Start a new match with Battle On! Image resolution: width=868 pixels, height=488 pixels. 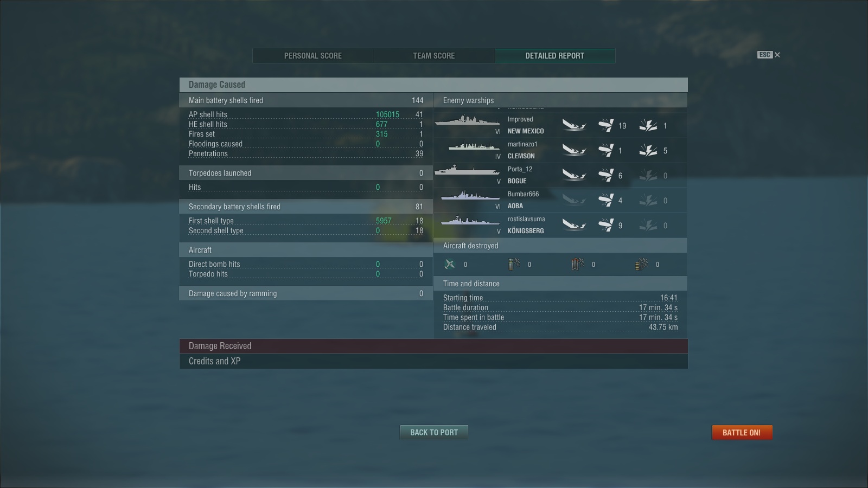(x=742, y=433)
